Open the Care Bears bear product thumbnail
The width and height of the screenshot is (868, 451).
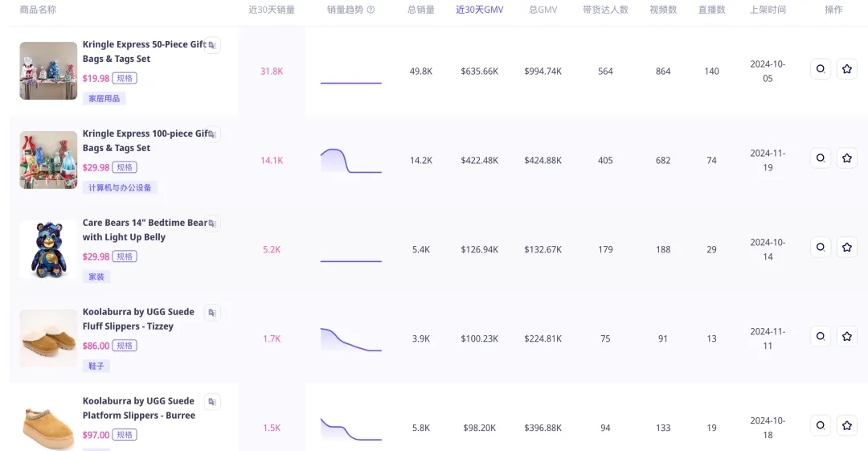(48, 249)
